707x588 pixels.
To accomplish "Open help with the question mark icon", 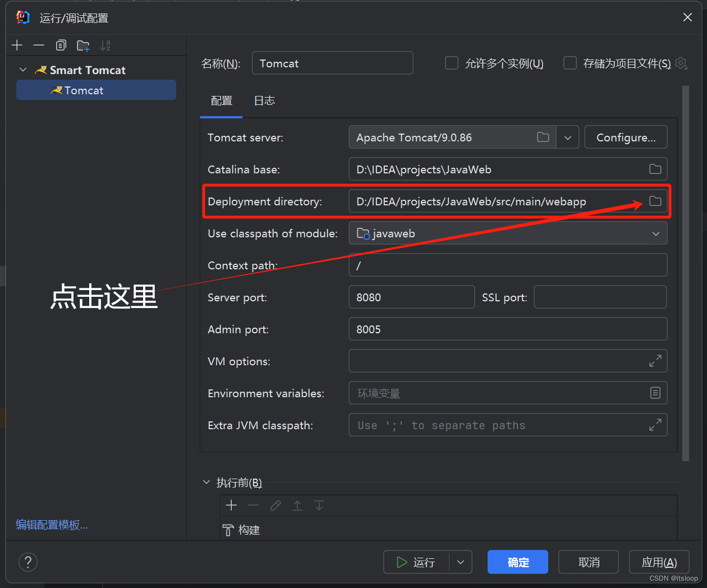I will pos(28,562).
